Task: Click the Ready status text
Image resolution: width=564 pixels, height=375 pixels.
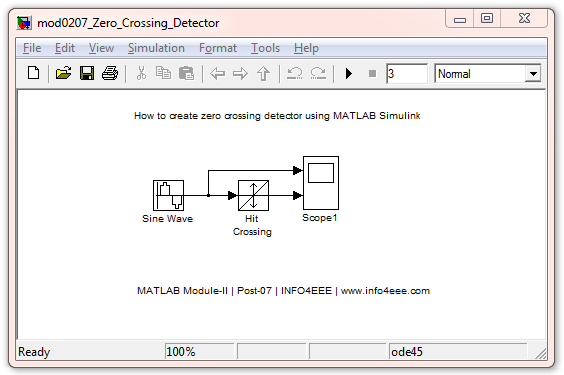Action: 34,352
